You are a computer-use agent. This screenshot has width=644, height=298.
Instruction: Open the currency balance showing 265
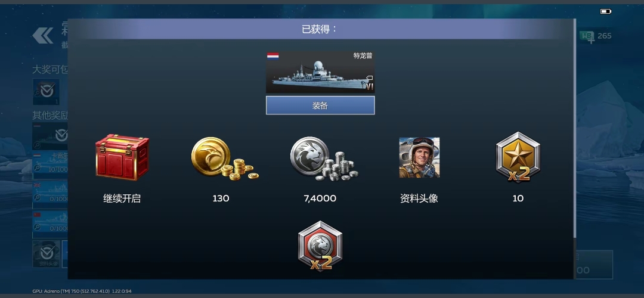click(x=596, y=36)
